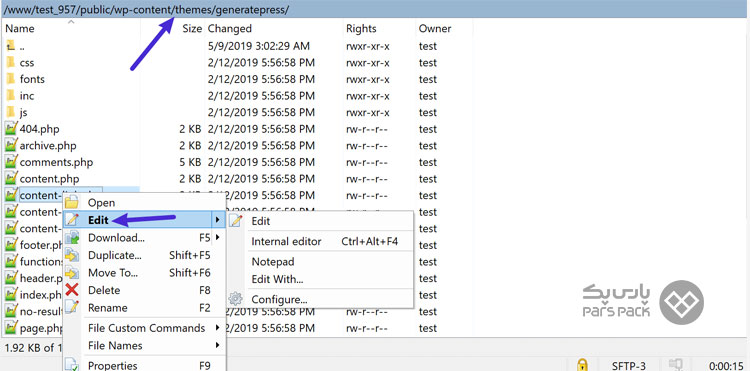Image resolution: width=750 pixels, height=371 pixels.
Task: Click the 5/9/2019 3:02:29 AM date
Action: point(259,46)
